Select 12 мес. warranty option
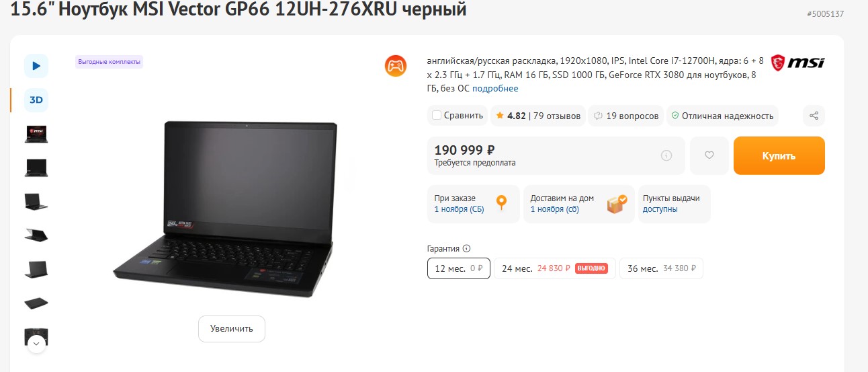868x372 pixels. click(x=459, y=268)
